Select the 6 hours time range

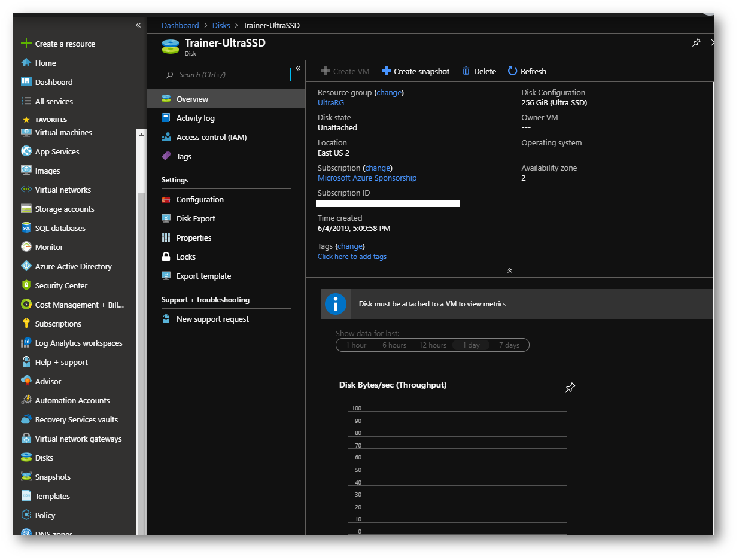point(394,345)
